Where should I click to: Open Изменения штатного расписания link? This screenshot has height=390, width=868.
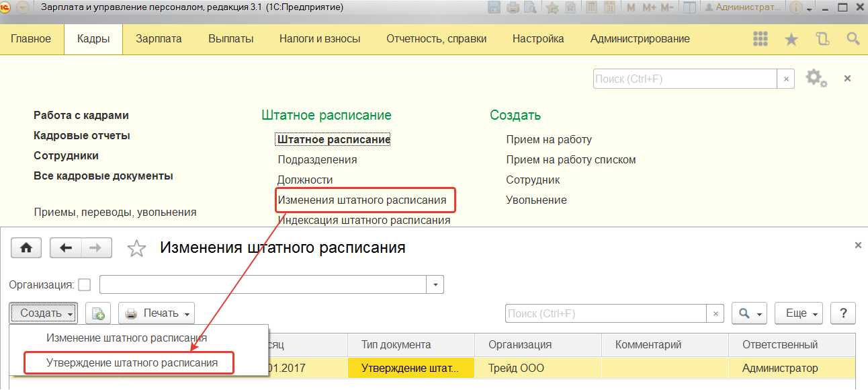(362, 200)
